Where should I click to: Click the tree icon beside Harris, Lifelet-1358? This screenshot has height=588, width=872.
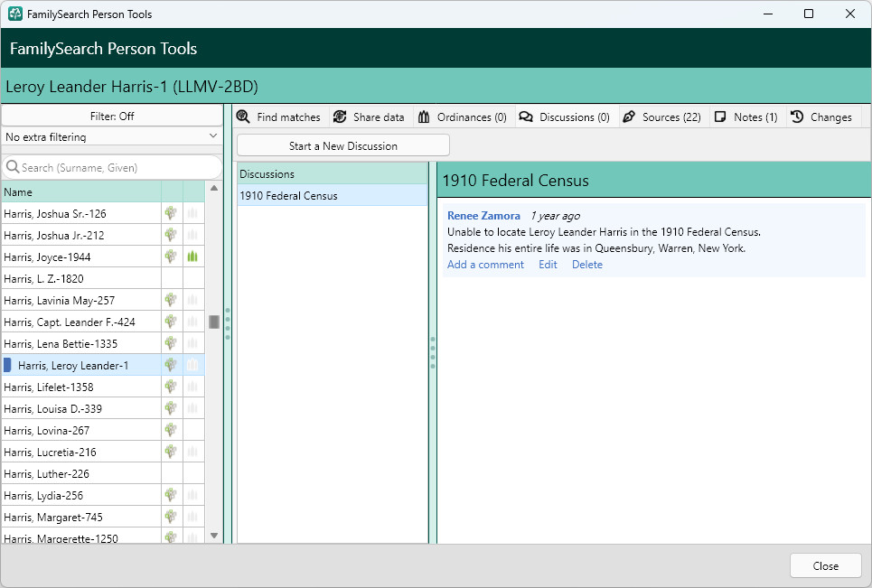pyautogui.click(x=171, y=387)
